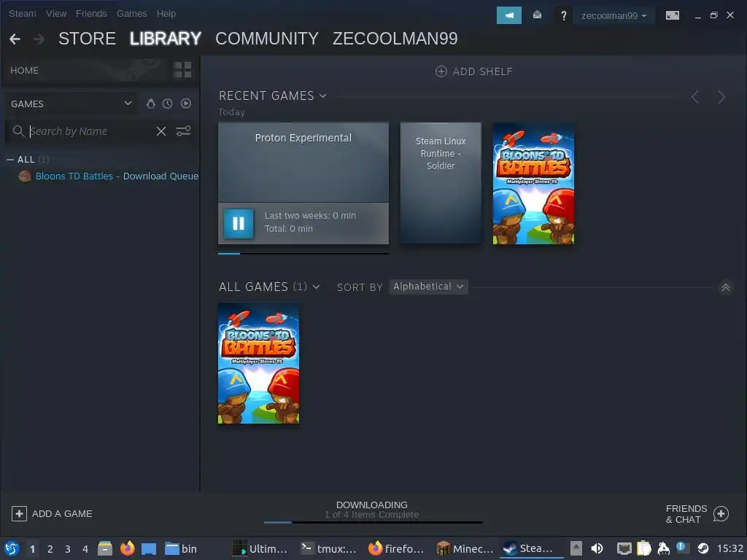Click the Add Shelf plus icon
747x560 pixels.
pos(441,71)
